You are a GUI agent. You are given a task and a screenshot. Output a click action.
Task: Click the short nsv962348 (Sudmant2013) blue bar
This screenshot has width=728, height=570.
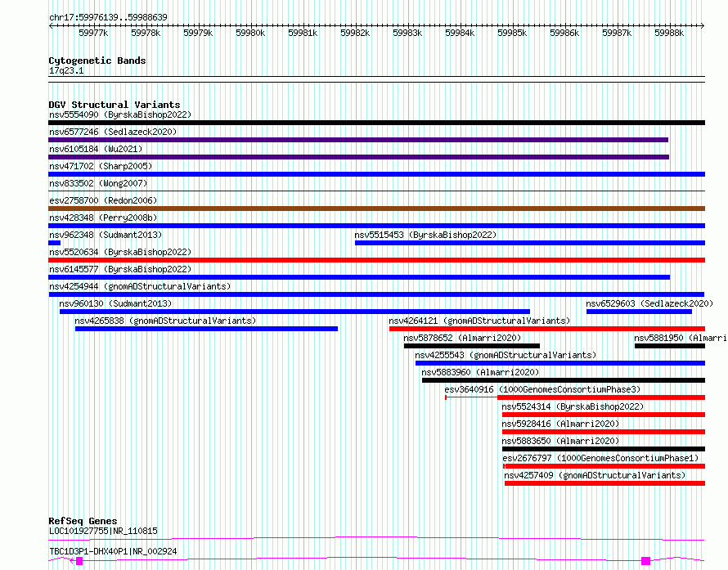[x=54, y=243]
